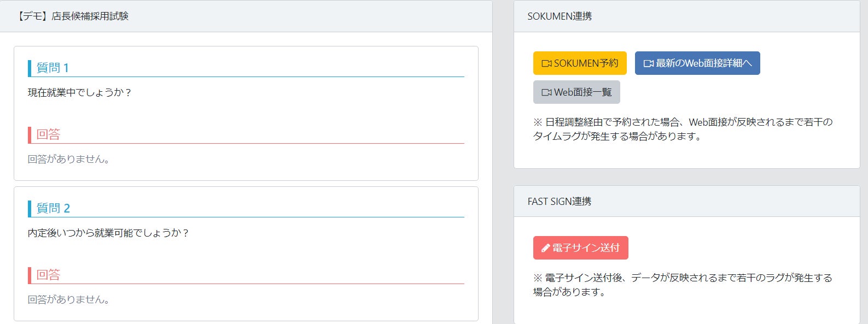Click the 回答 heading under 質問 2
The width and height of the screenshot is (868, 324).
click(48, 275)
